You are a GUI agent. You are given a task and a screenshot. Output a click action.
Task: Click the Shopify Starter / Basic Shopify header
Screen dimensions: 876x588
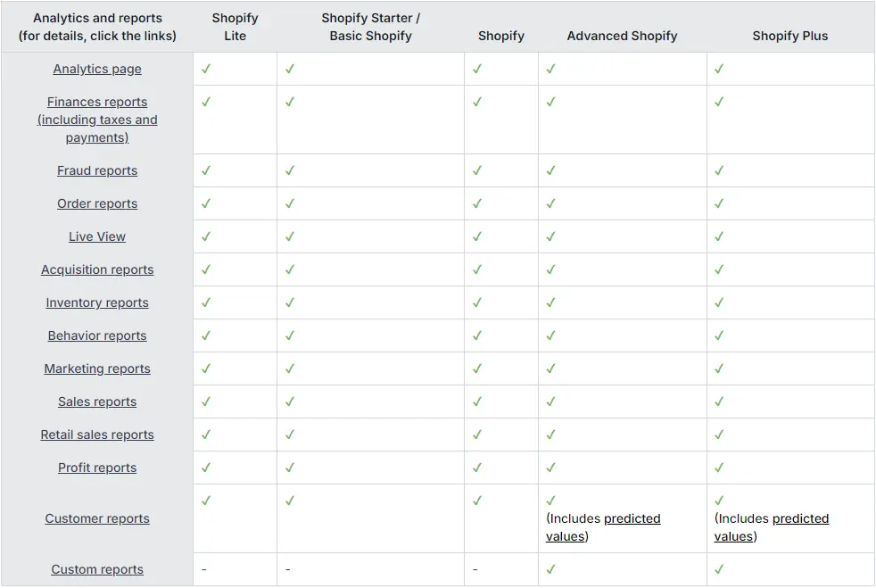(370, 27)
